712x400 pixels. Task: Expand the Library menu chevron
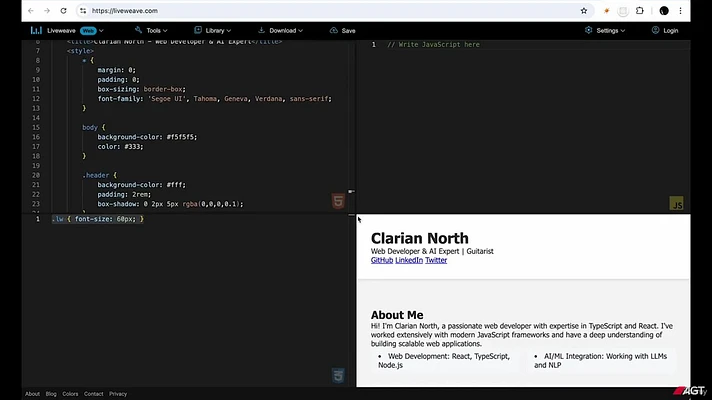coord(228,31)
